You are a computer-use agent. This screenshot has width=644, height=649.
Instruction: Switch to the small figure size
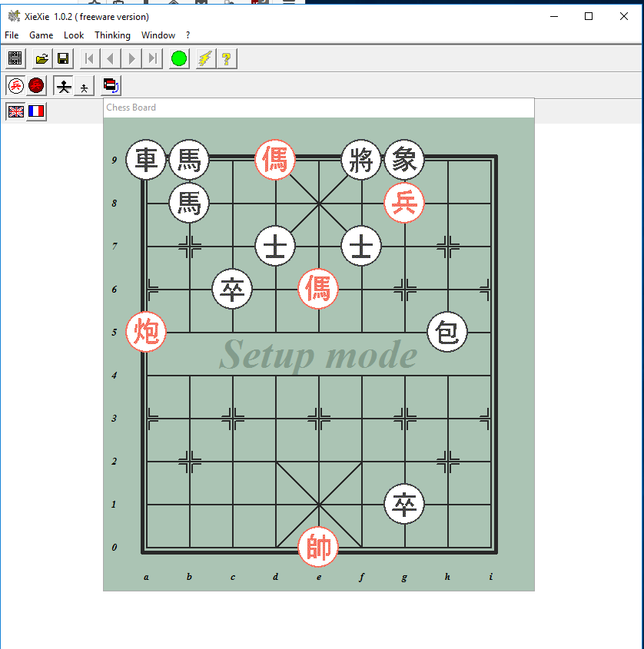84,86
